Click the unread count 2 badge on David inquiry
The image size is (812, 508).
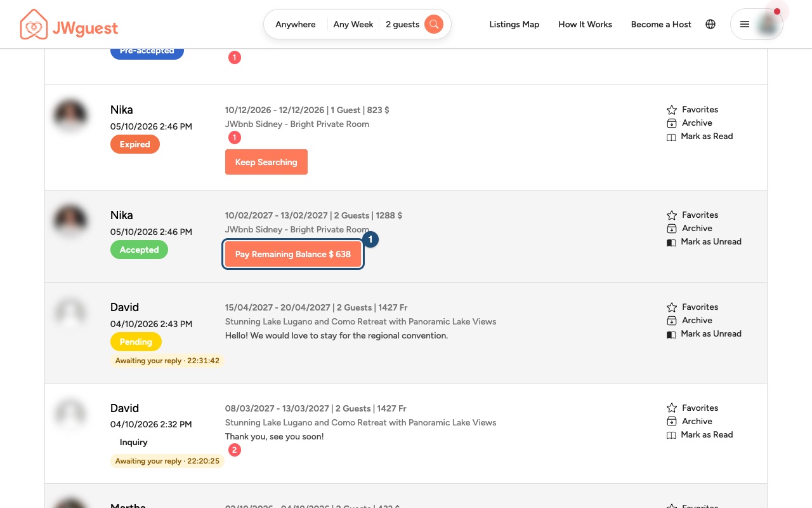(x=235, y=450)
